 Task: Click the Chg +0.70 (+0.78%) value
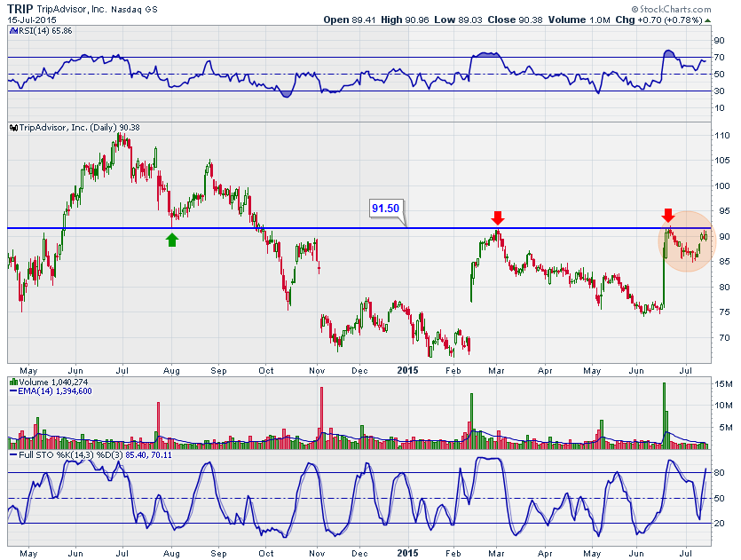(658, 20)
